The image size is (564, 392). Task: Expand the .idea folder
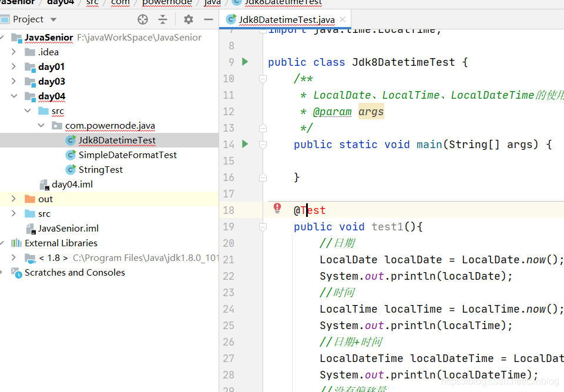point(14,52)
